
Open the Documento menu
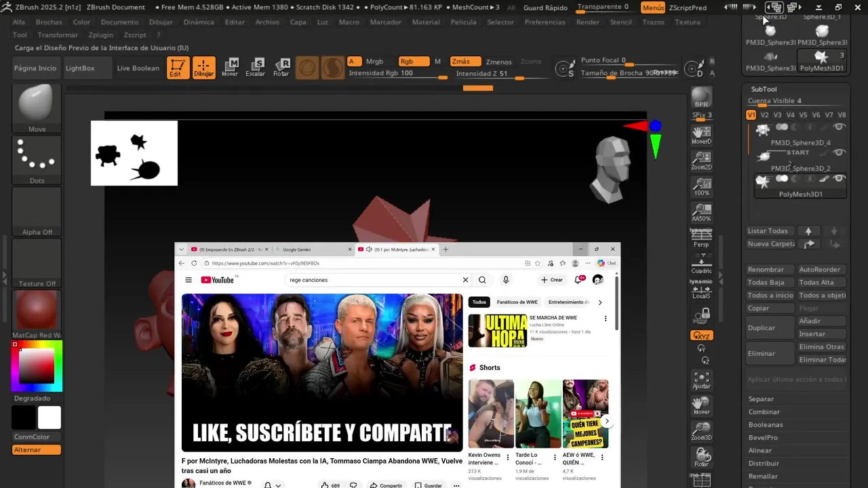pyautogui.click(x=119, y=22)
